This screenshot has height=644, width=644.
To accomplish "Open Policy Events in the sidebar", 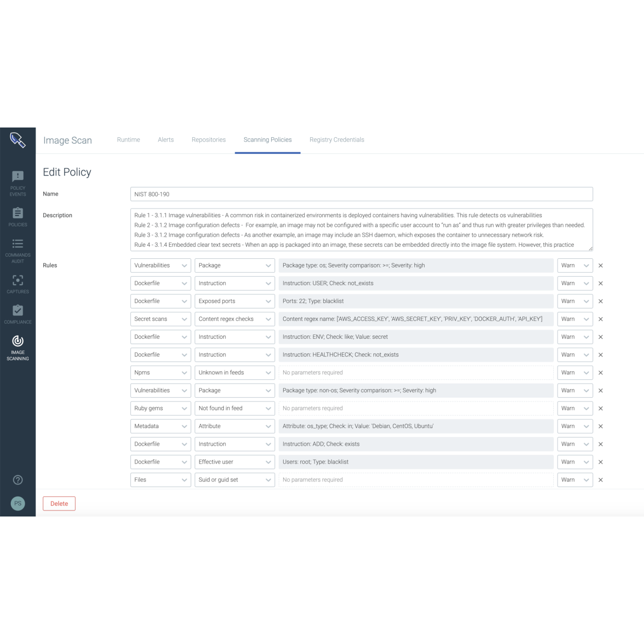I will pos(18,183).
